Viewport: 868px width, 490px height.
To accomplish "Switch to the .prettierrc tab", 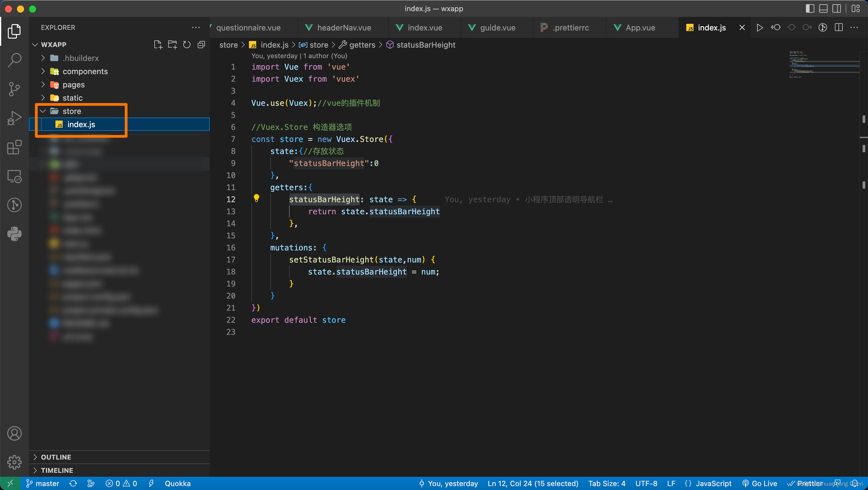I will click(570, 27).
